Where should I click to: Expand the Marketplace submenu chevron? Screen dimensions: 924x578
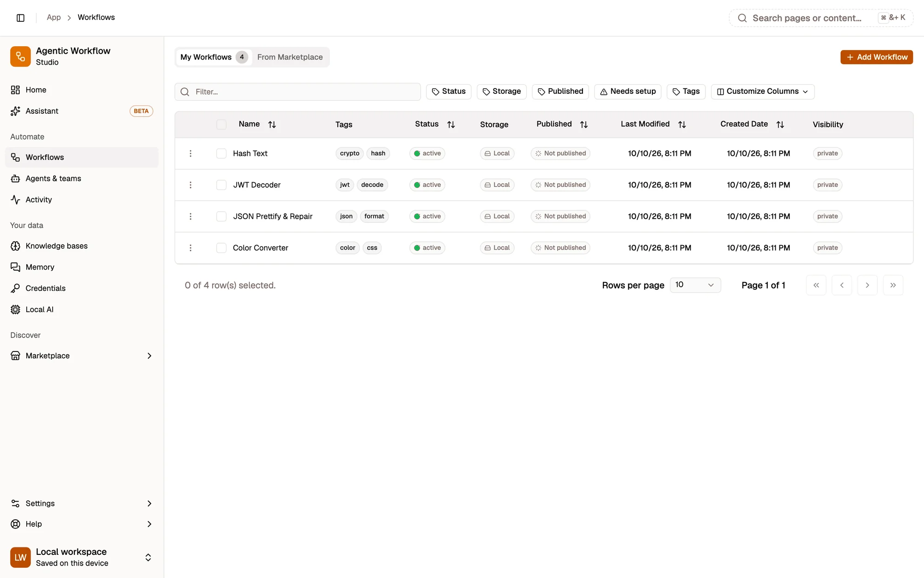(x=149, y=356)
